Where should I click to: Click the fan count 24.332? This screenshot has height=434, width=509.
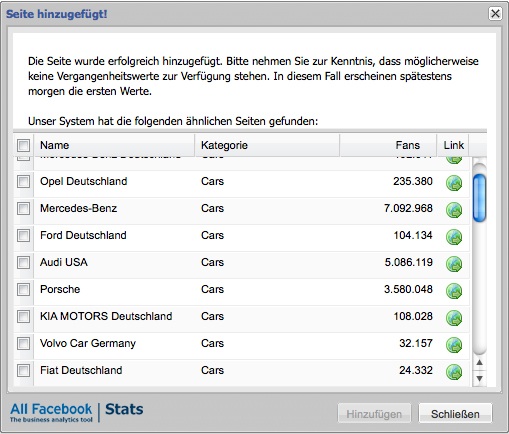click(416, 370)
